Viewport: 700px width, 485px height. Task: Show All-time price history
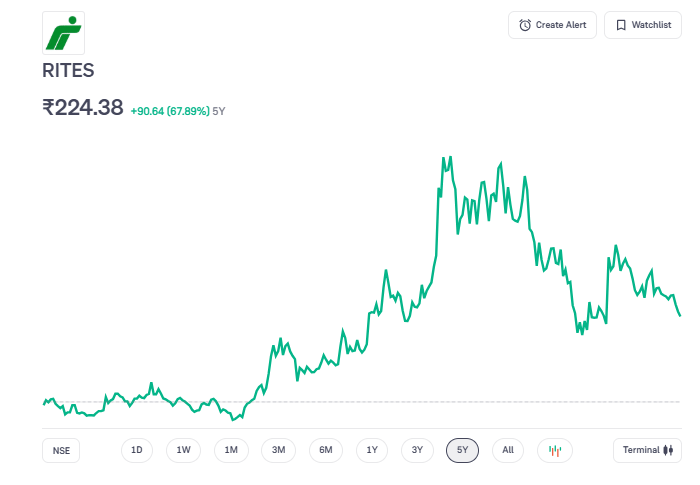508,450
